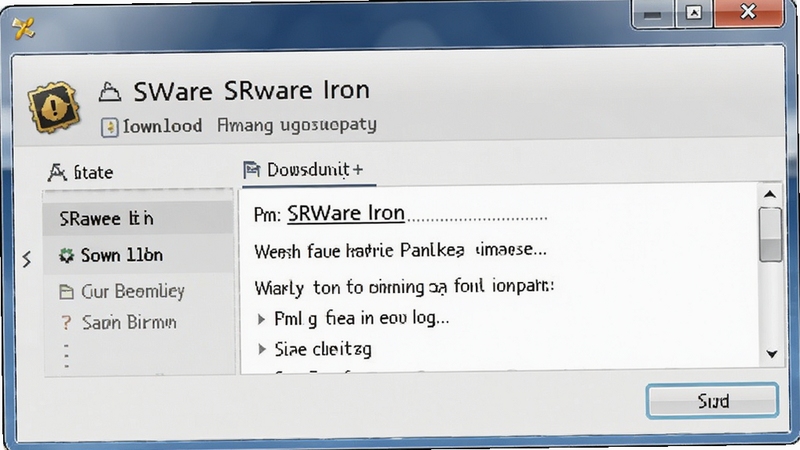Select 'Sown 1lbn' in the sidebar

tap(138, 255)
